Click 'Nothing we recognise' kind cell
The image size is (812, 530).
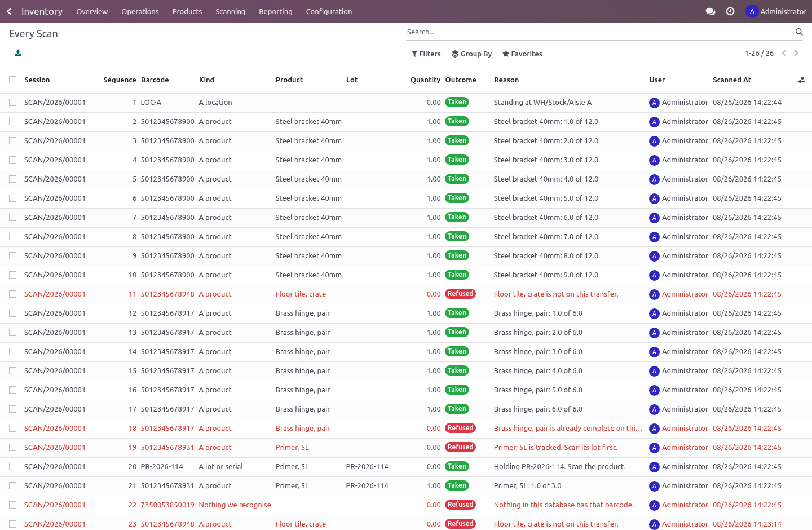point(235,505)
